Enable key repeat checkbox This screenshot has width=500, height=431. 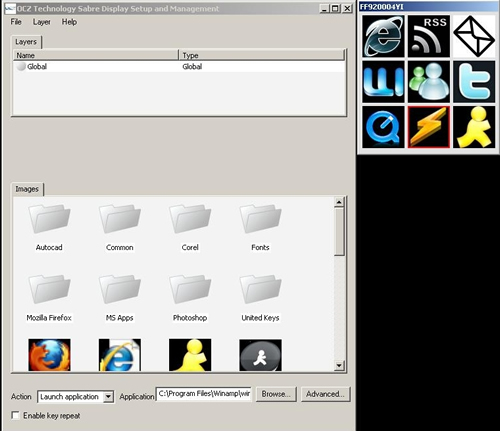click(x=15, y=415)
